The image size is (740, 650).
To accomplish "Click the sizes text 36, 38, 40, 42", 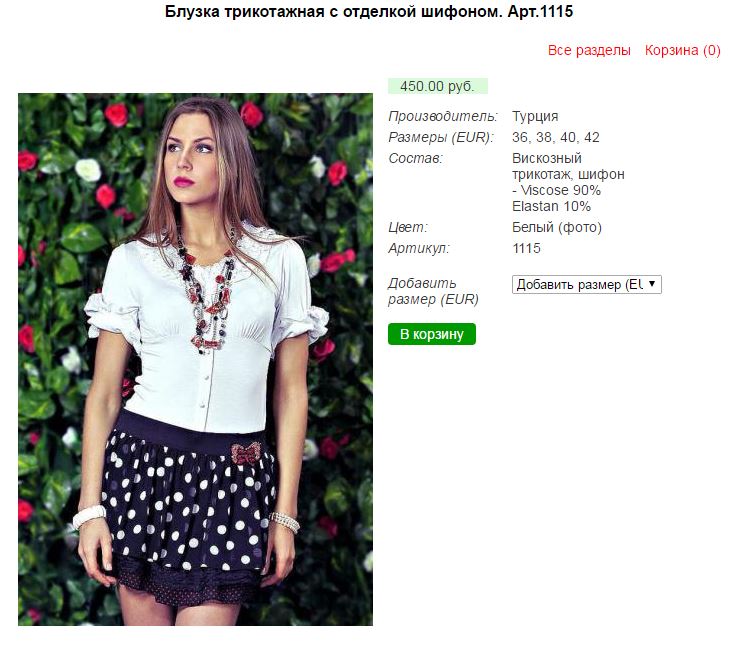I will 556,137.
